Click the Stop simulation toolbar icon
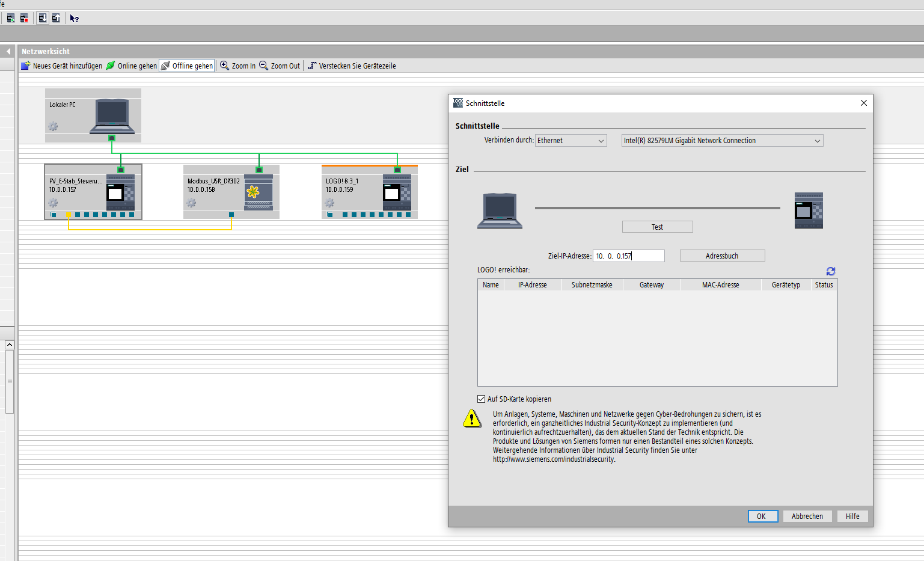This screenshot has height=561, width=924. tap(24, 18)
